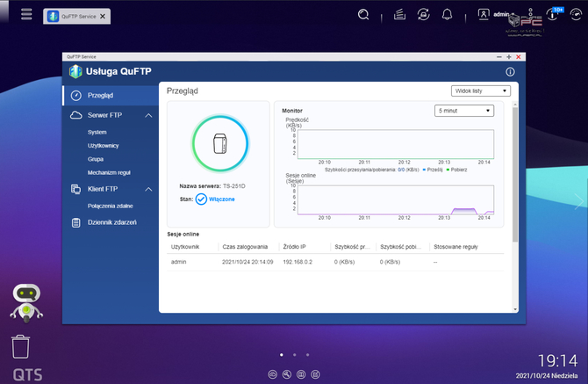Viewport: 588px width, 384px height.
Task: Collapse the Klient FTP section chevron
Action: tap(148, 189)
